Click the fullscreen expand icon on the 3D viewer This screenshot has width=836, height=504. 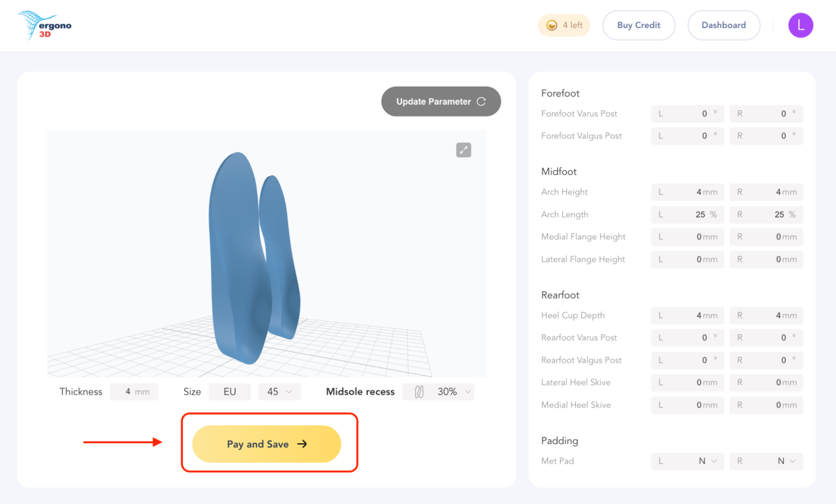click(x=463, y=150)
